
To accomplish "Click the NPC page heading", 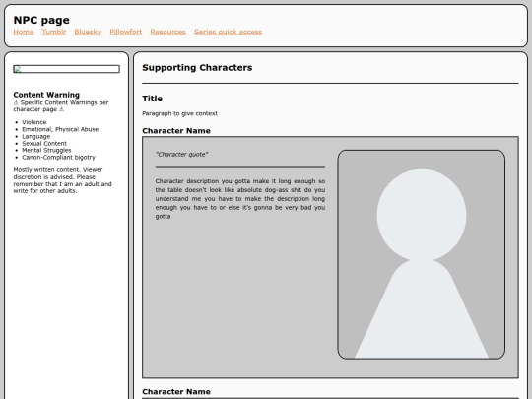I will pos(41,20).
